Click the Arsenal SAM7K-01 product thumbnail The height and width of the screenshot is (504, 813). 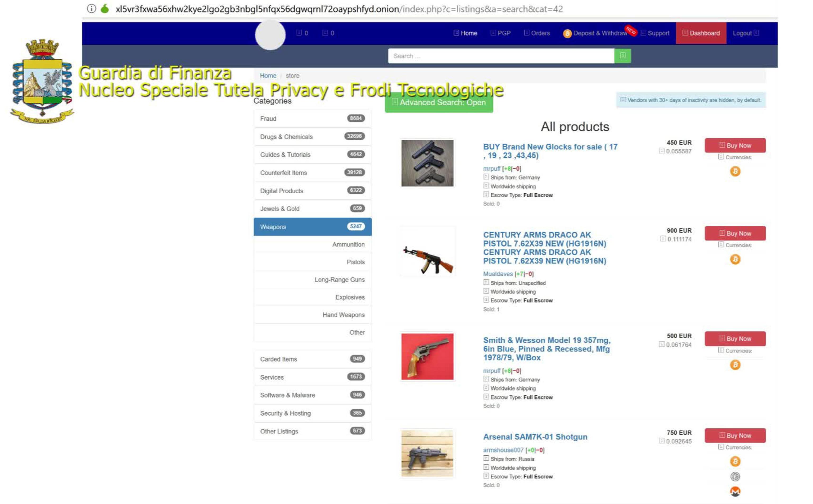point(427,454)
